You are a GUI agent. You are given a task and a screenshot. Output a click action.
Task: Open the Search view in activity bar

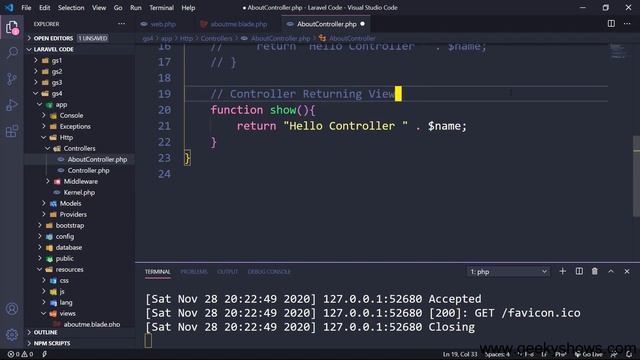tap(12, 52)
